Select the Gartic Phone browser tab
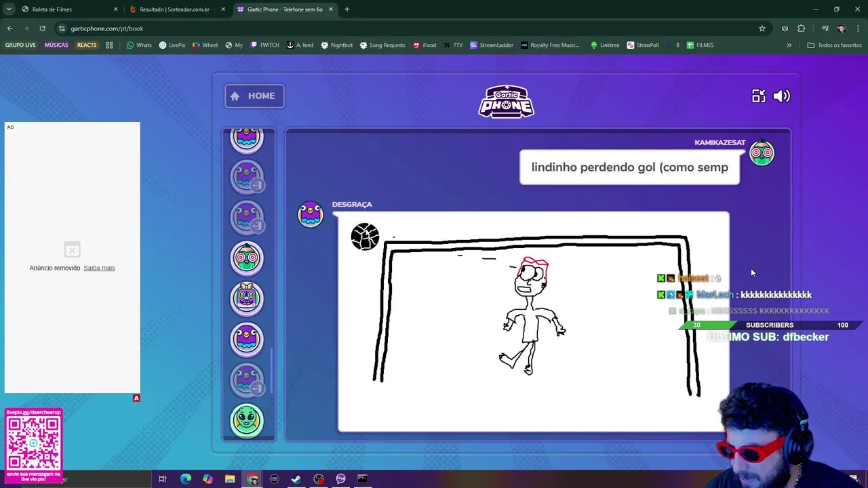Screen dimensions: 868x488 [x=285, y=9]
